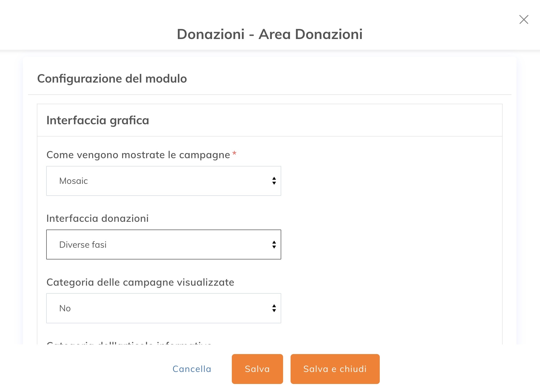Click the Mosaic dropdown arrow icon
The height and width of the screenshot is (392, 540).
tap(274, 181)
